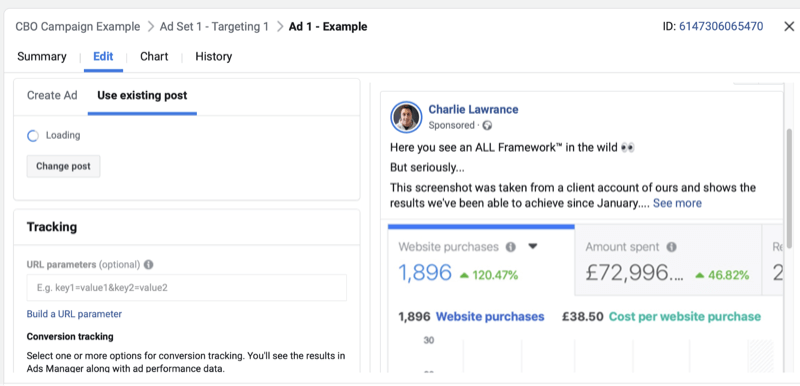Open the Website purchases metric dropdown arrow

(533, 246)
